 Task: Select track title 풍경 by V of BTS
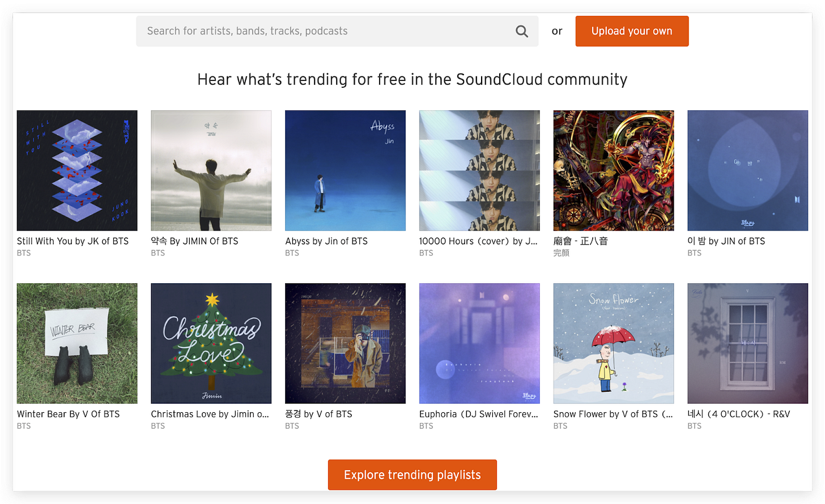point(318,414)
